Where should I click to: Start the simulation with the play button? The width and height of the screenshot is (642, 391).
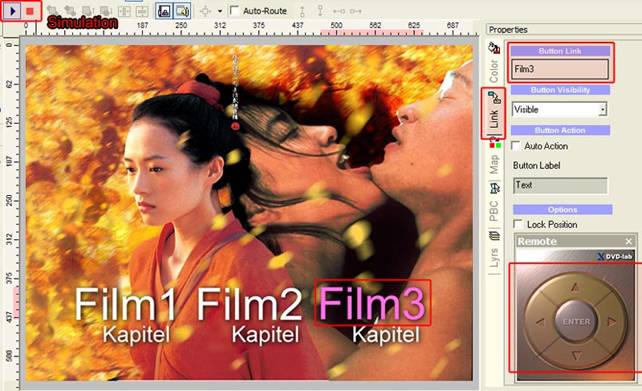13,11
